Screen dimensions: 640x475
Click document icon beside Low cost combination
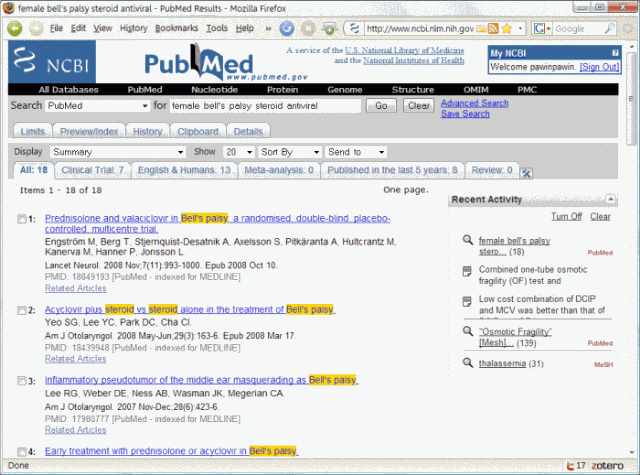click(467, 301)
